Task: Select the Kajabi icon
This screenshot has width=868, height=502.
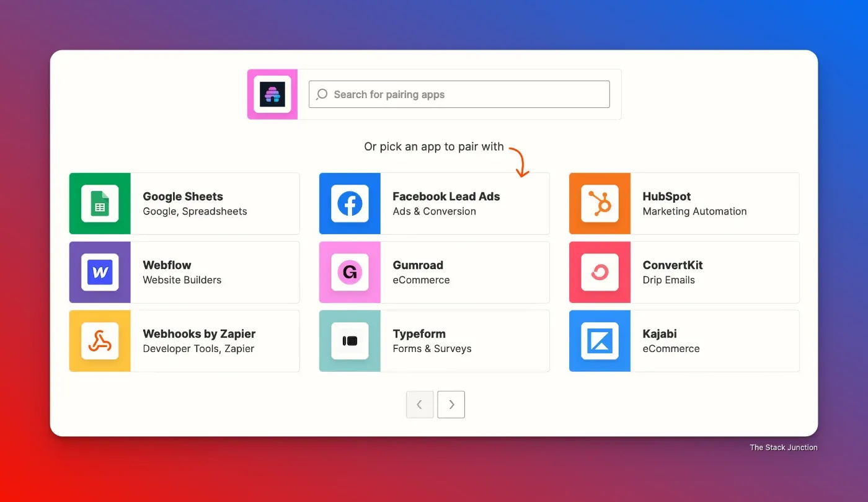Action: pos(600,341)
